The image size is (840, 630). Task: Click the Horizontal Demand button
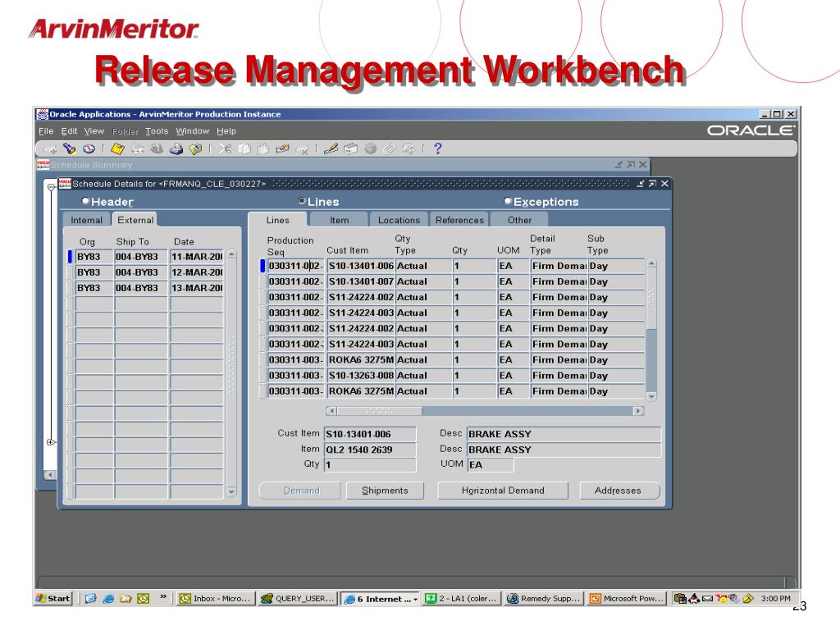click(x=503, y=491)
